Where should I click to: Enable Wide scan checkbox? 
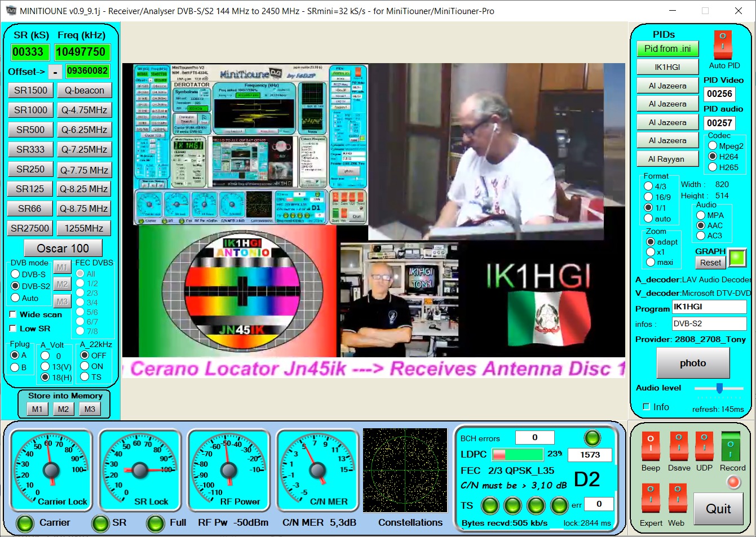point(13,314)
